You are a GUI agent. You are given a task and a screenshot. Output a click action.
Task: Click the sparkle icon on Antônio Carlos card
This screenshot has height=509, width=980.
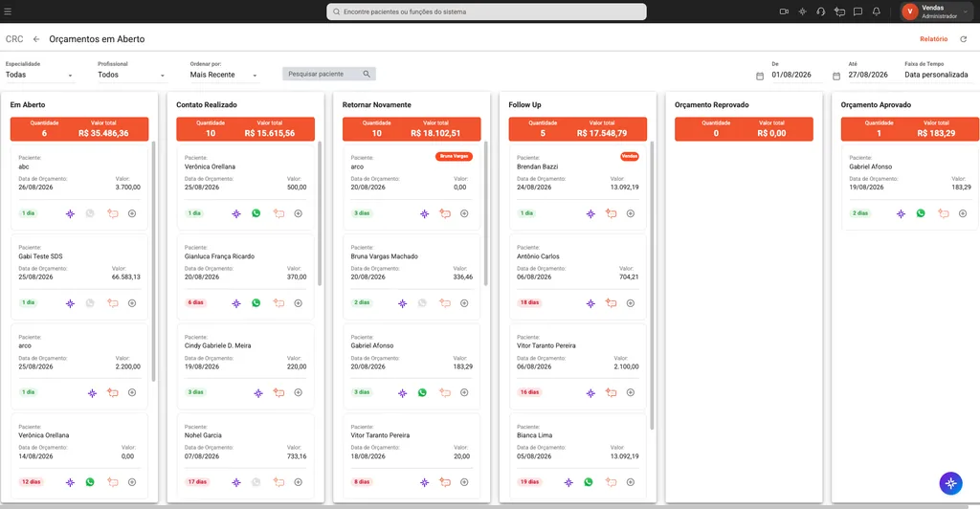coord(590,303)
